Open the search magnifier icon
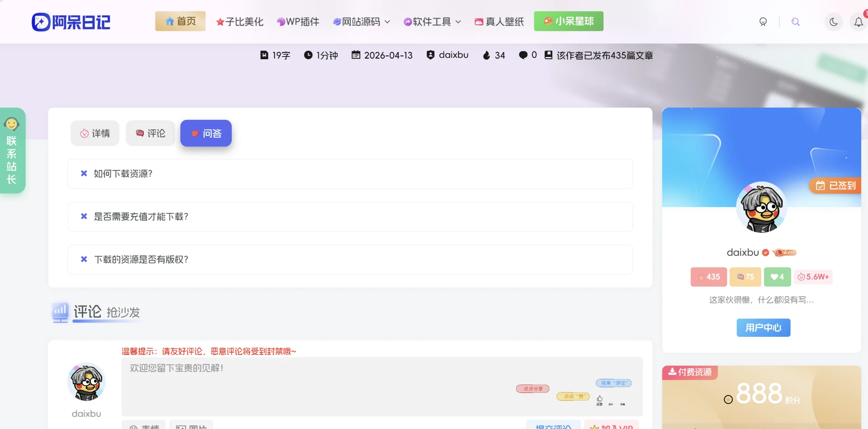 point(796,21)
